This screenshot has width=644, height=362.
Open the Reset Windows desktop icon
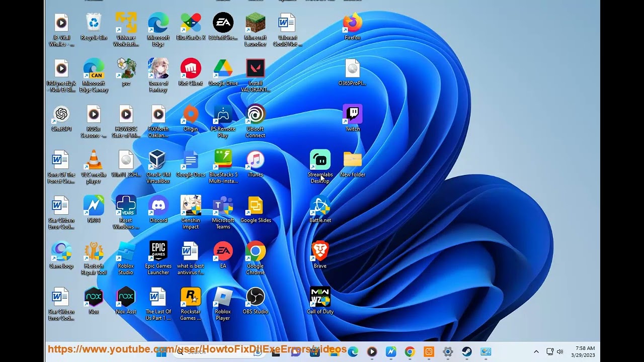(x=126, y=213)
